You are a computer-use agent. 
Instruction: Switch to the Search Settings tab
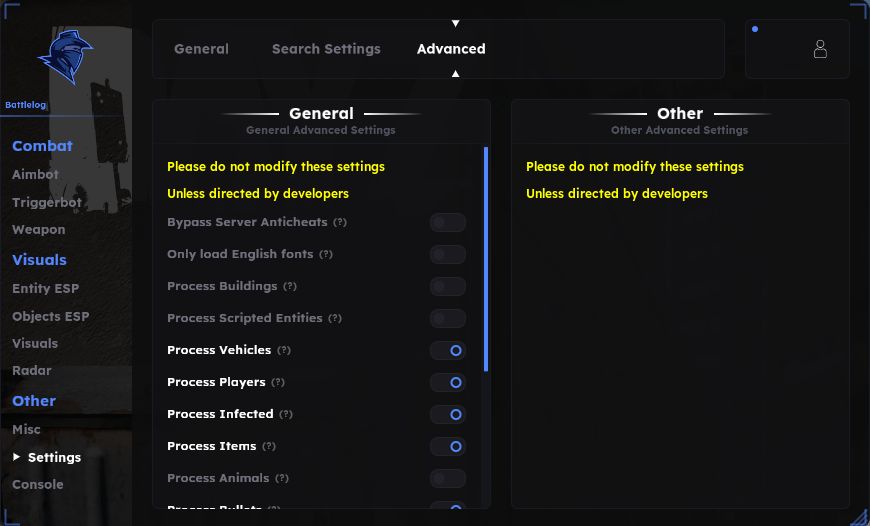pyautogui.click(x=326, y=49)
